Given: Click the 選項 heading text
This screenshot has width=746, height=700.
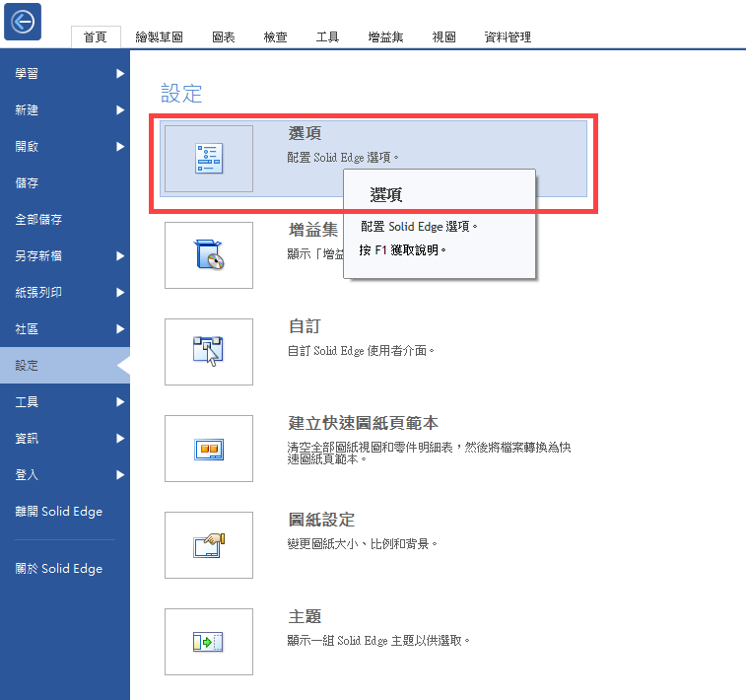Looking at the screenshot, I should pyautogui.click(x=305, y=133).
